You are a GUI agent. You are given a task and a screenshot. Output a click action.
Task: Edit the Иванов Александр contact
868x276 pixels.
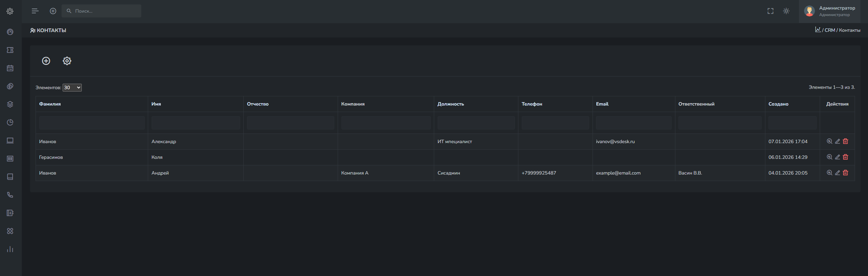click(x=838, y=141)
